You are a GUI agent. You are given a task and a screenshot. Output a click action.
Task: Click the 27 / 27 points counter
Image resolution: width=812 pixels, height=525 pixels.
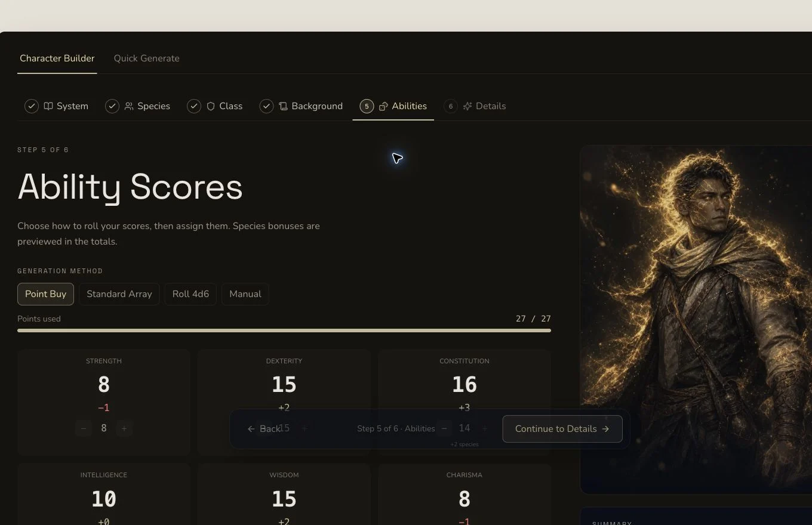(x=533, y=319)
